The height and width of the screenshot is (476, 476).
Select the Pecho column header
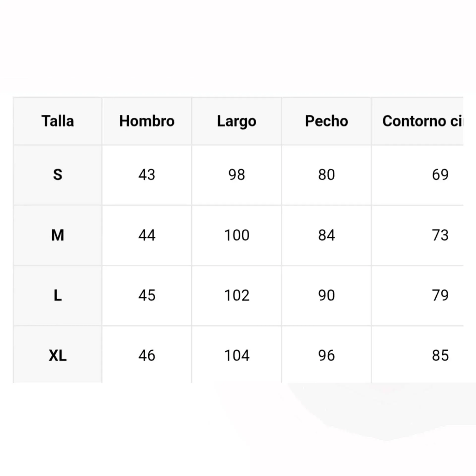point(326,121)
